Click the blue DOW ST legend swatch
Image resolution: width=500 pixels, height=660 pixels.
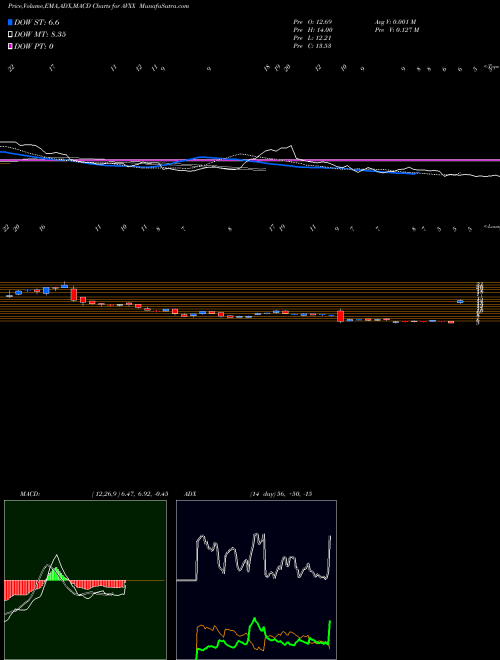coord(11,22)
